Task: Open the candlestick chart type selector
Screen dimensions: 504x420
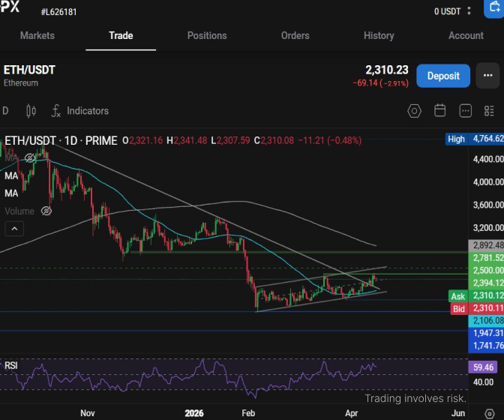Action: point(31,111)
